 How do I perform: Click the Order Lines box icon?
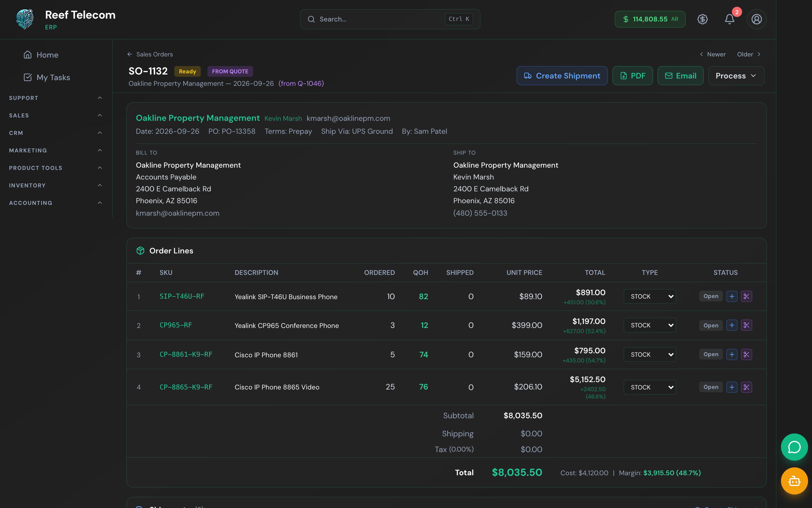click(x=140, y=251)
